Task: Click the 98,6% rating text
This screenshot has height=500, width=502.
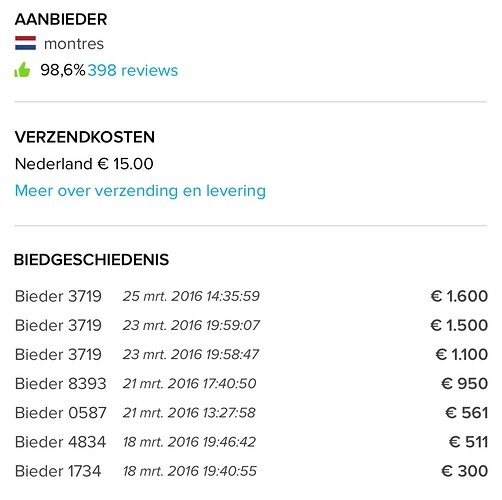Action: tap(63, 70)
